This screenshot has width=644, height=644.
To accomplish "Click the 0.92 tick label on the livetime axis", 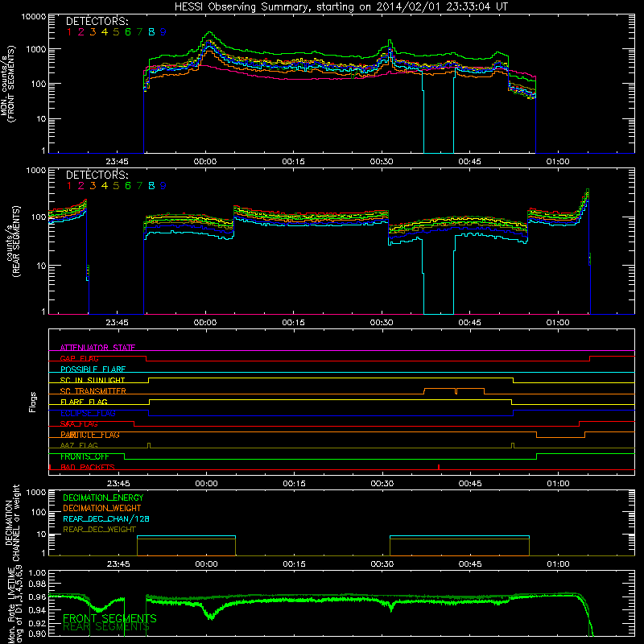I will [37, 623].
